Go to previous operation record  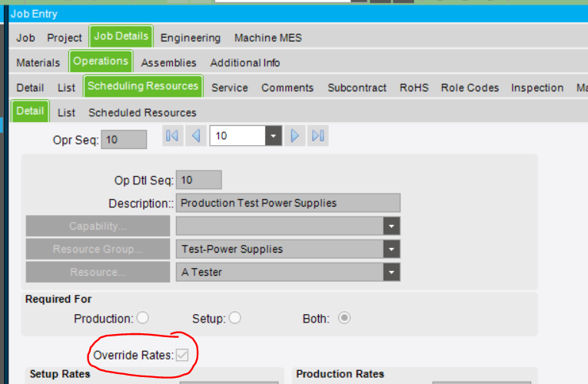tap(196, 136)
